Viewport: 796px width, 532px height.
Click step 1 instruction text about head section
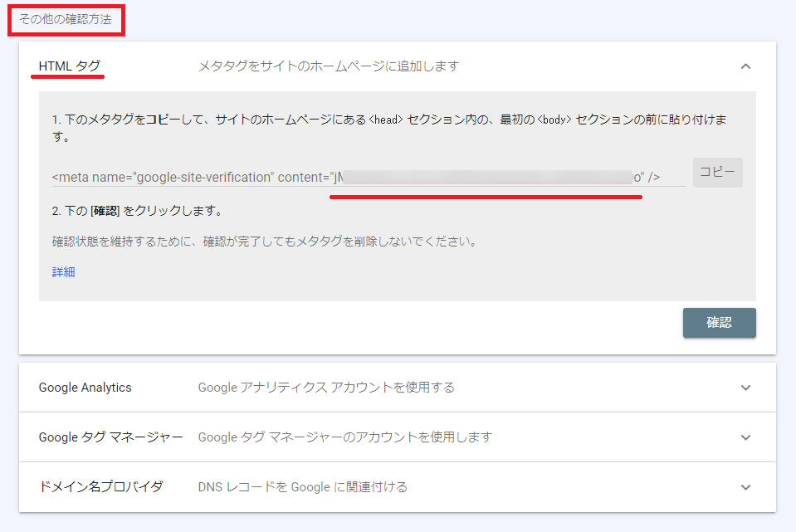(x=390, y=120)
